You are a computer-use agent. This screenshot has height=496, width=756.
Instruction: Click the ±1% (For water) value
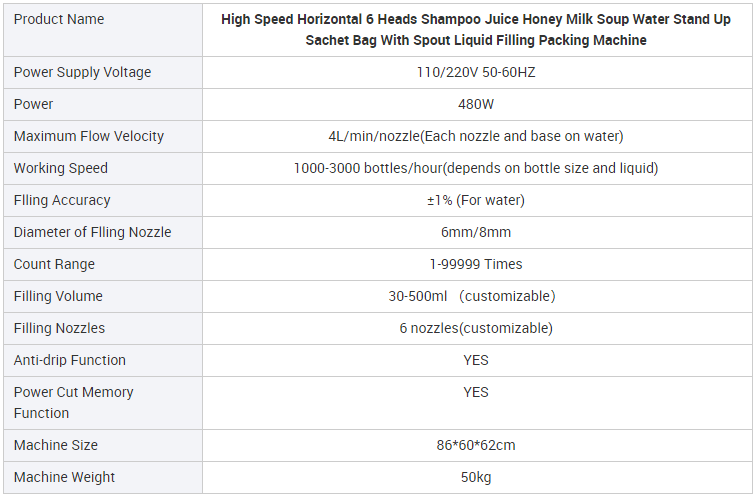[476, 200]
